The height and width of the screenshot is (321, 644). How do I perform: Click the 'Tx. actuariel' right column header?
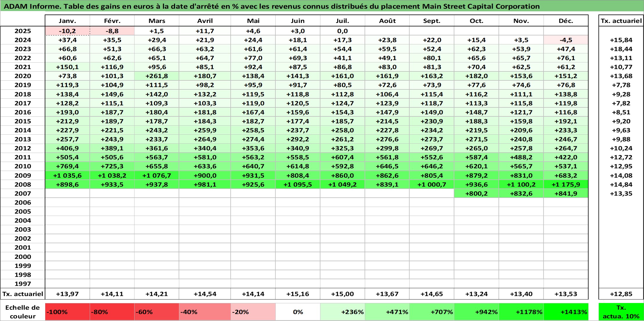(x=621, y=21)
